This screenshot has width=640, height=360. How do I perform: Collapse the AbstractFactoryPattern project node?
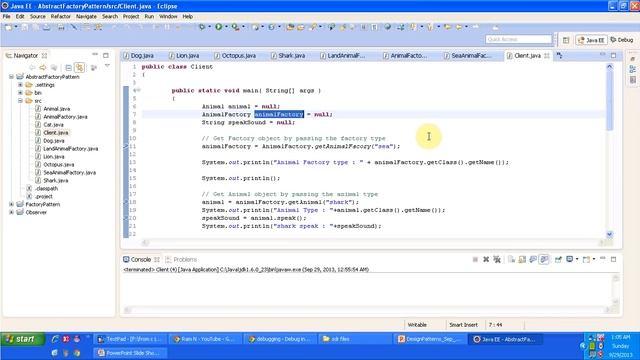click(x=11, y=77)
